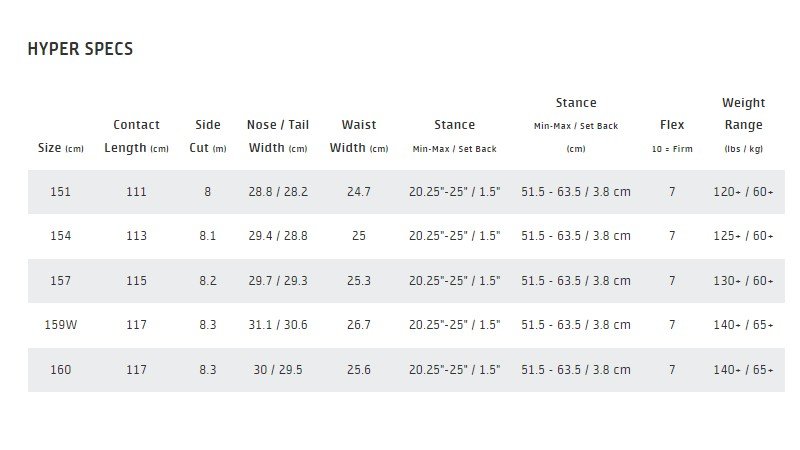Screen dimensions: 800x450
Task: Select the 157 size cell
Action: click(x=61, y=281)
